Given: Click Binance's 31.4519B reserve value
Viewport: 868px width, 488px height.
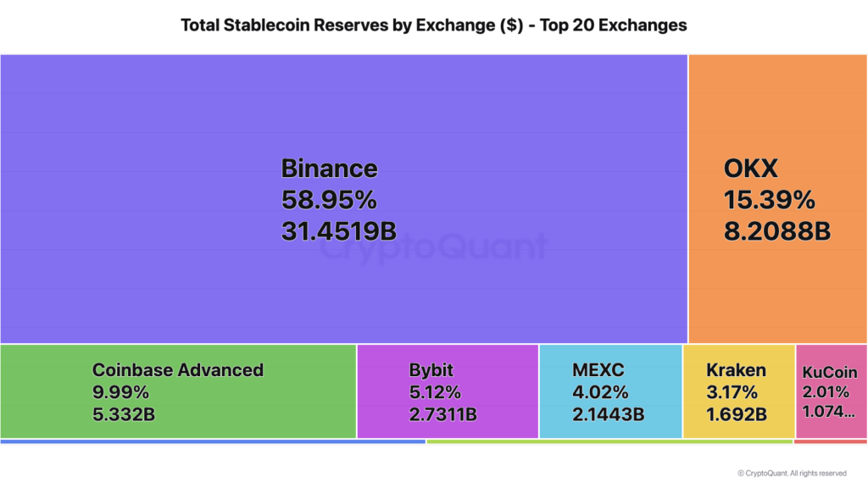Looking at the screenshot, I should pyautogui.click(x=338, y=230).
